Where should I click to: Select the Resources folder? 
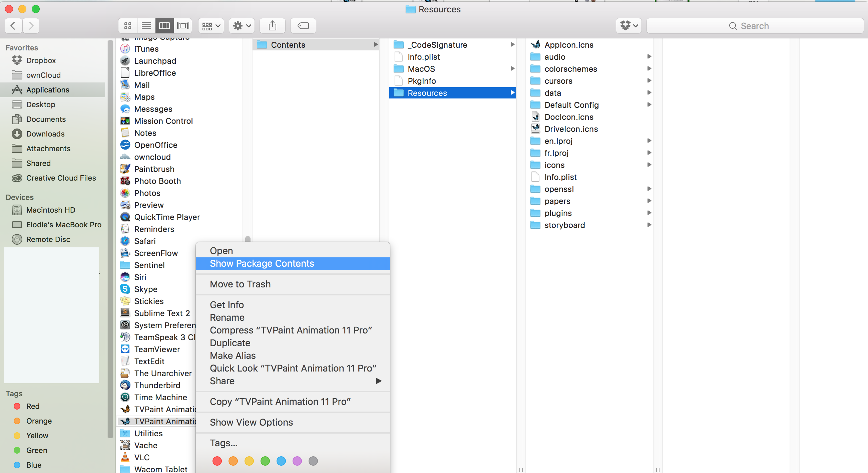(453, 93)
